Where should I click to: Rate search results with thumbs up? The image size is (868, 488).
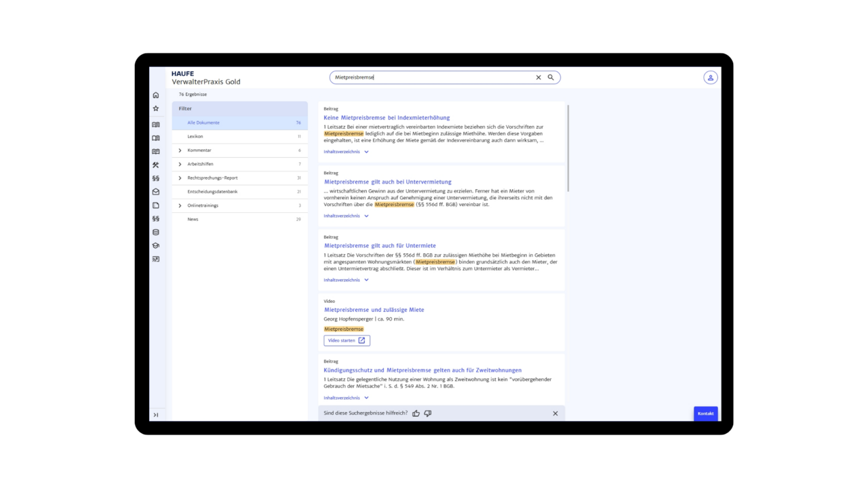[416, 413]
